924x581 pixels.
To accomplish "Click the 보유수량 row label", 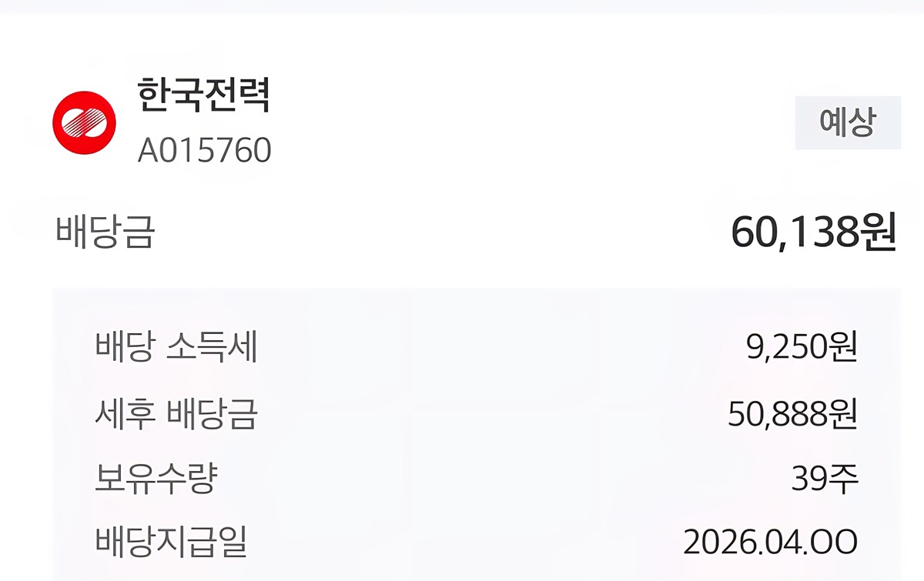I will pos(156,479).
